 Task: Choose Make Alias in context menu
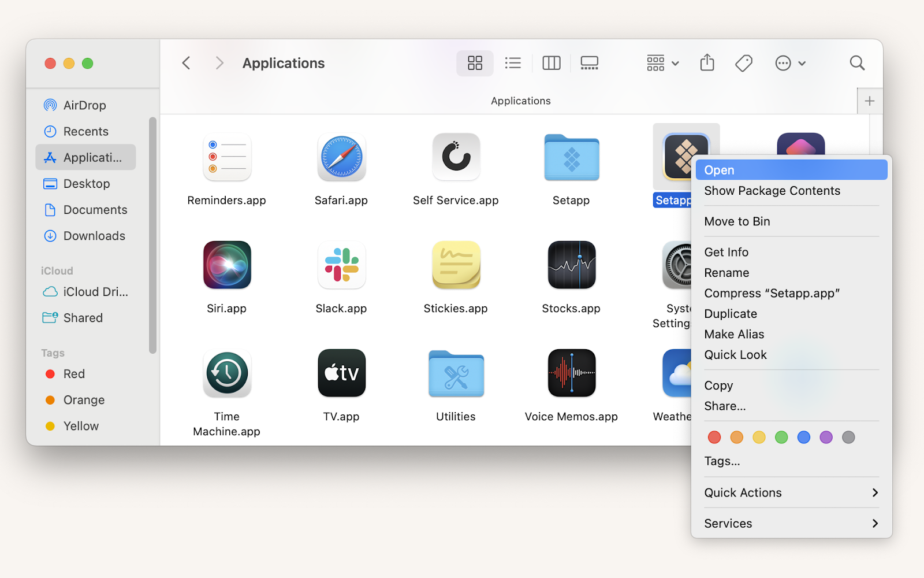click(791, 334)
